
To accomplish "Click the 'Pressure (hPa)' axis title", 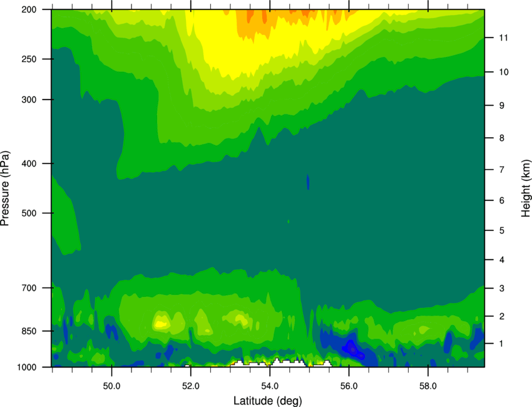I will (5, 188).
